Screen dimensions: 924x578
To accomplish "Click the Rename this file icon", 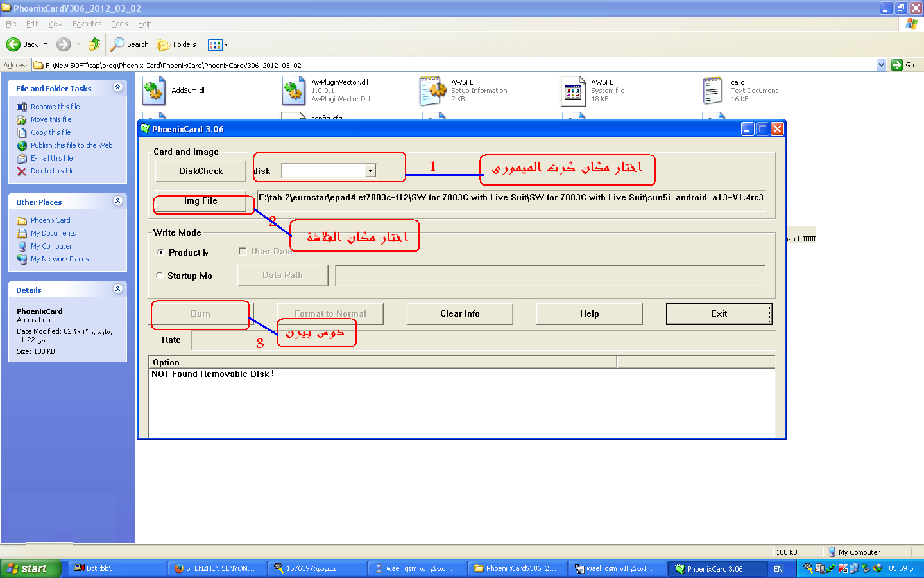I will pyautogui.click(x=22, y=107).
